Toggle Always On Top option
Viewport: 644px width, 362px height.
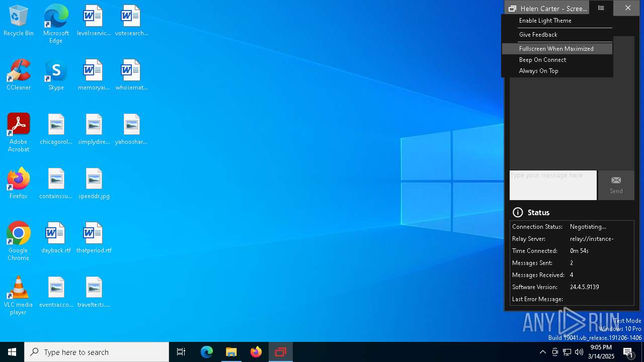pos(557,71)
